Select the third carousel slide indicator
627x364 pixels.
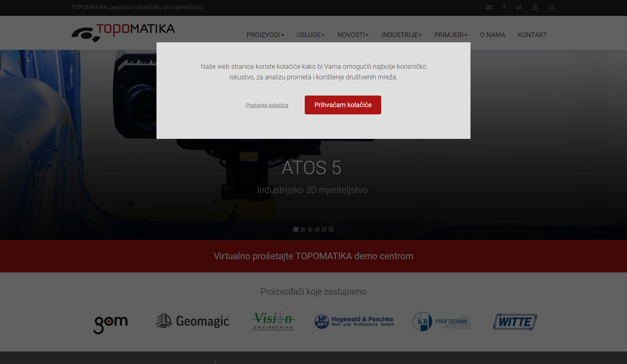pyautogui.click(x=310, y=229)
